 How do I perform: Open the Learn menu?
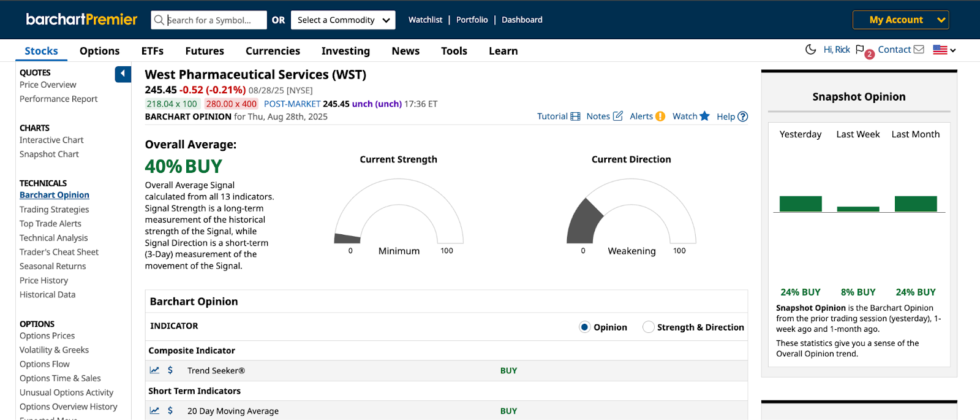pyautogui.click(x=503, y=51)
